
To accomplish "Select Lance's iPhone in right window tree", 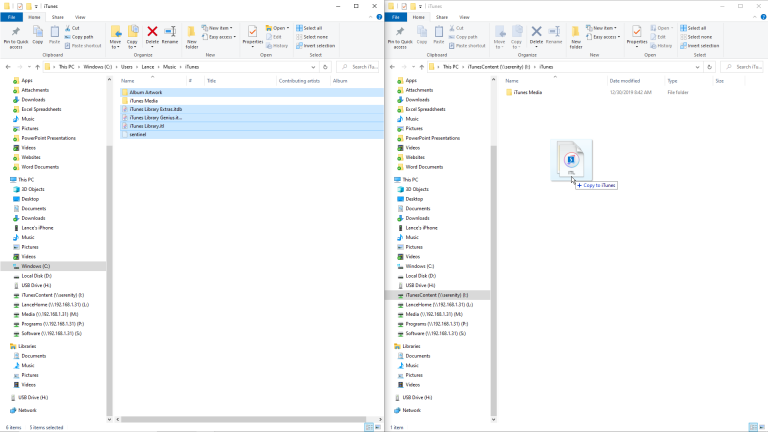I will [421, 228].
